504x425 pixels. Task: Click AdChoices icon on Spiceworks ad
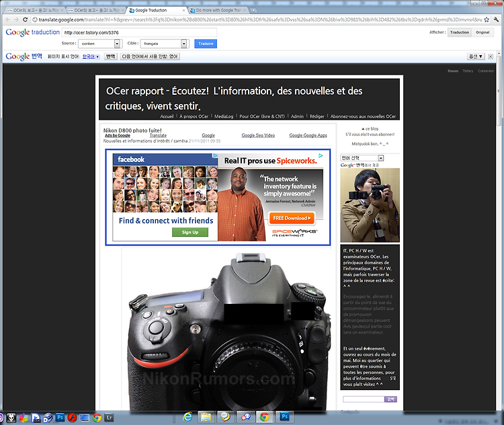click(321, 156)
